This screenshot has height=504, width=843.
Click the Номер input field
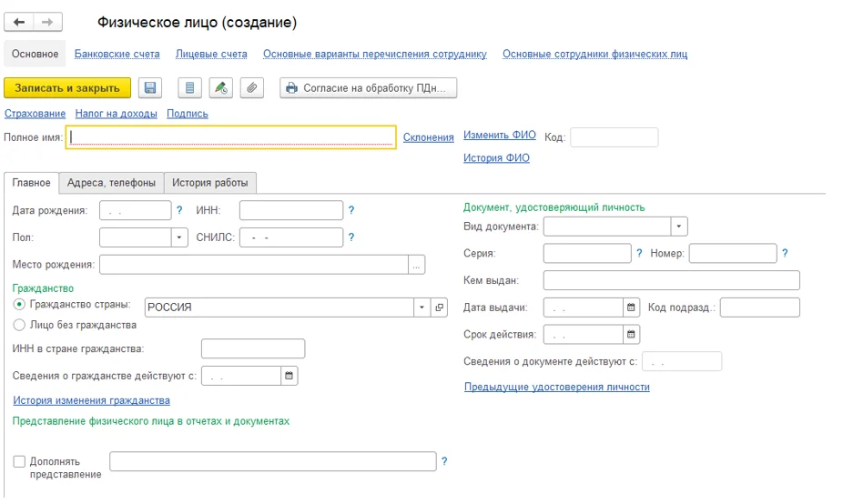point(734,253)
